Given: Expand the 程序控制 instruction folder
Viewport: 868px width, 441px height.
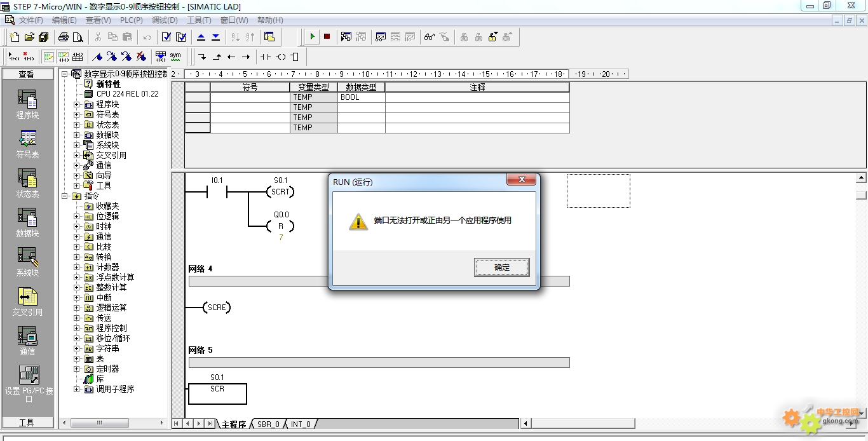Looking at the screenshot, I should tap(77, 328).
